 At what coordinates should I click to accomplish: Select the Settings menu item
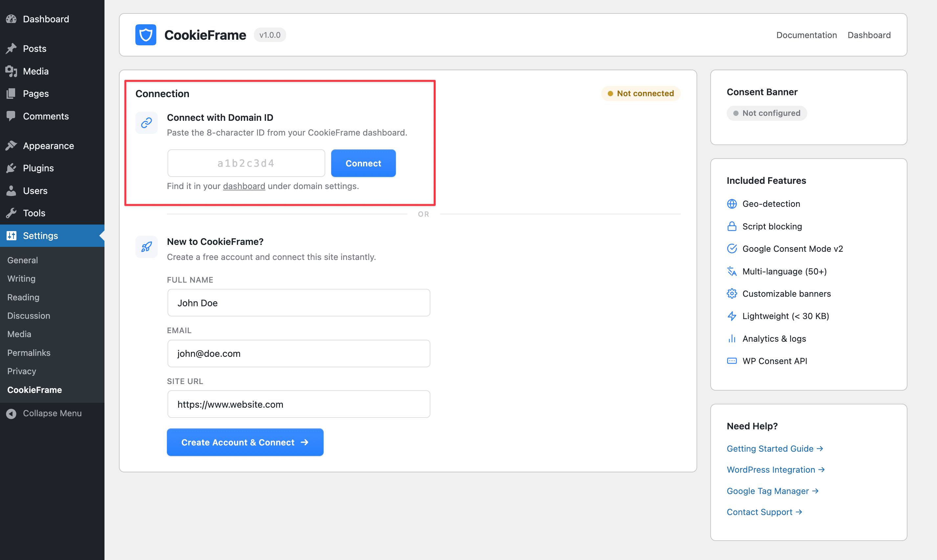pyautogui.click(x=52, y=235)
